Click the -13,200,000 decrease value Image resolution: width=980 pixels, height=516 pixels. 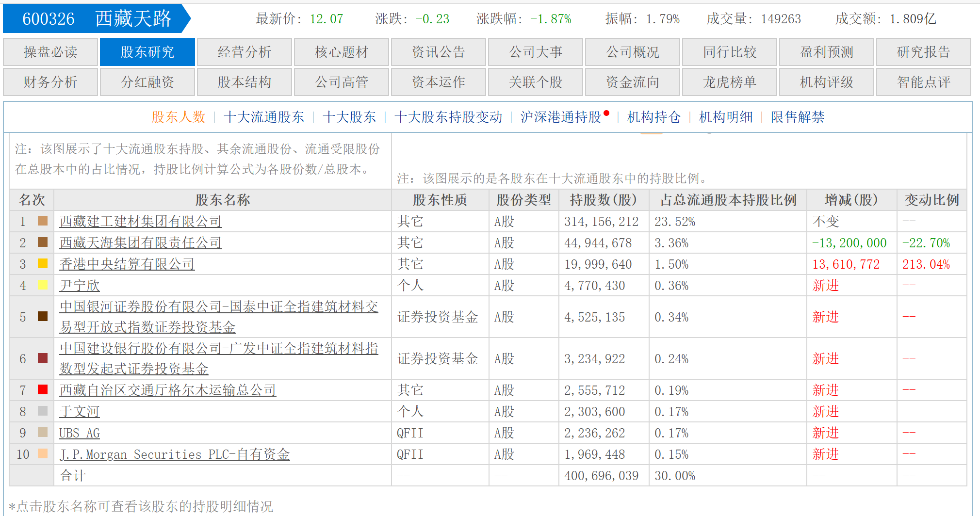click(x=849, y=243)
